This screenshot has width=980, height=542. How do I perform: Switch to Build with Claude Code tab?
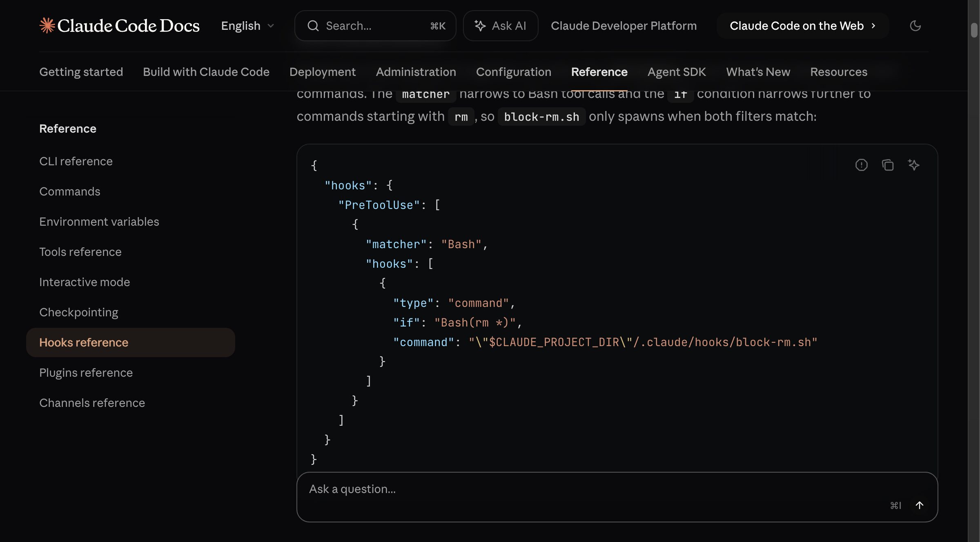click(206, 72)
